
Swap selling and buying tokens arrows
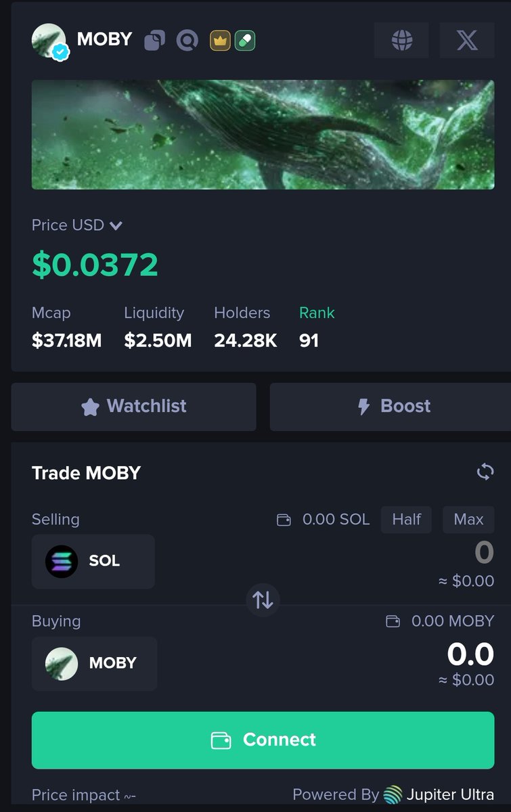pyautogui.click(x=263, y=600)
